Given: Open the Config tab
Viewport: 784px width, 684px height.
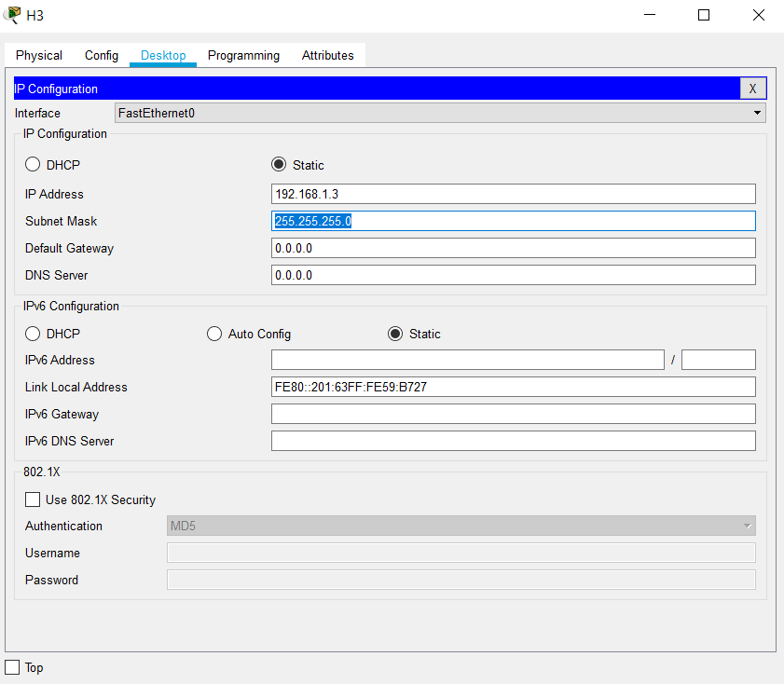Looking at the screenshot, I should [x=102, y=55].
